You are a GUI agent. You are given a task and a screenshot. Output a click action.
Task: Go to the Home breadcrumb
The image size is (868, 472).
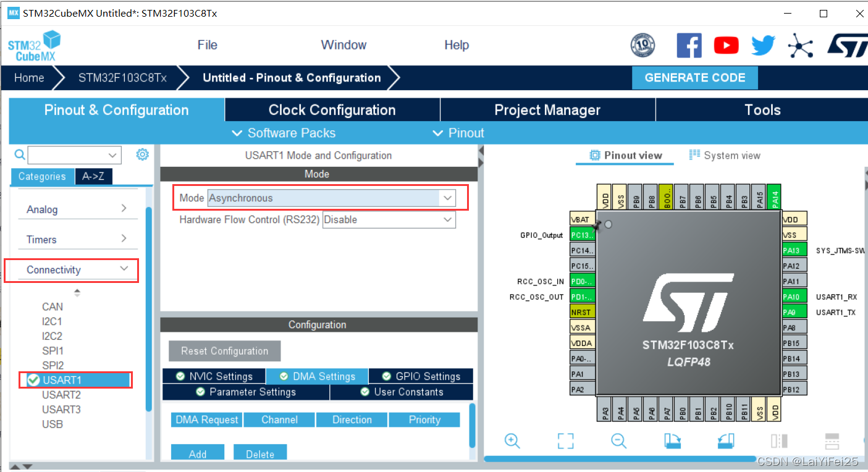point(29,78)
